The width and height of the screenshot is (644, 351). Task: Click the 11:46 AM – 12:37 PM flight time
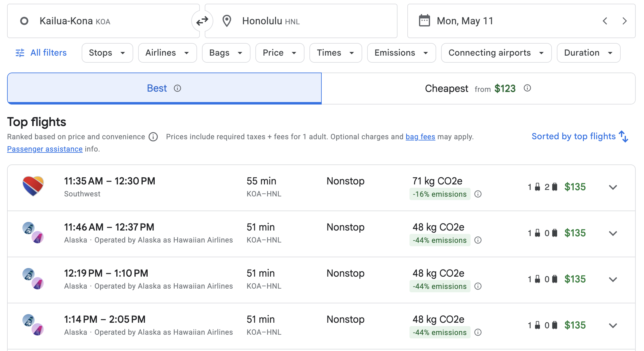(x=109, y=227)
